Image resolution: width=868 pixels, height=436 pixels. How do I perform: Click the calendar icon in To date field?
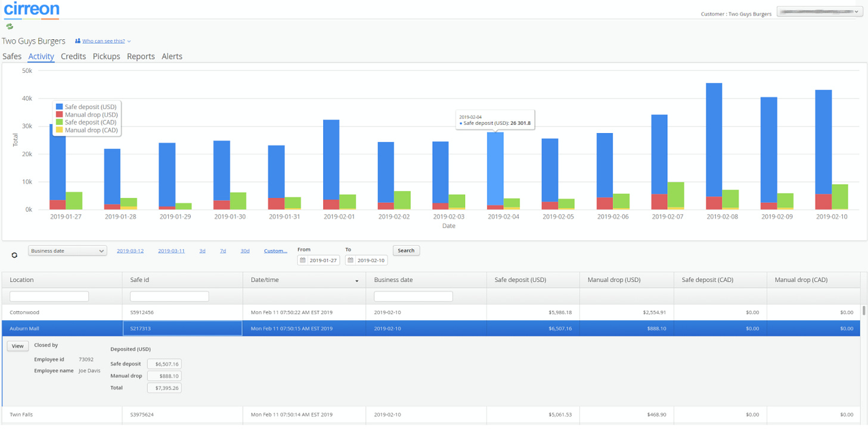point(351,260)
